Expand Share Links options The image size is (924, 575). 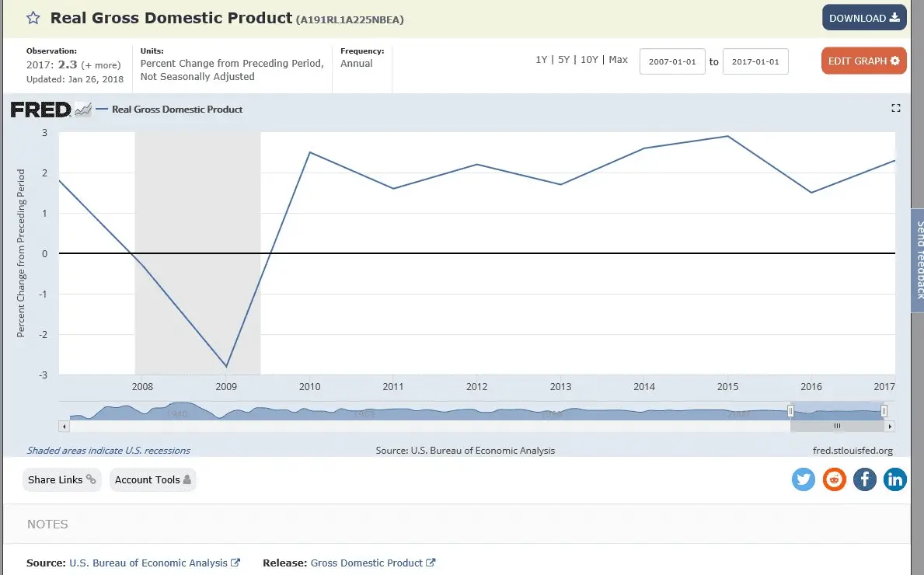pyautogui.click(x=61, y=480)
